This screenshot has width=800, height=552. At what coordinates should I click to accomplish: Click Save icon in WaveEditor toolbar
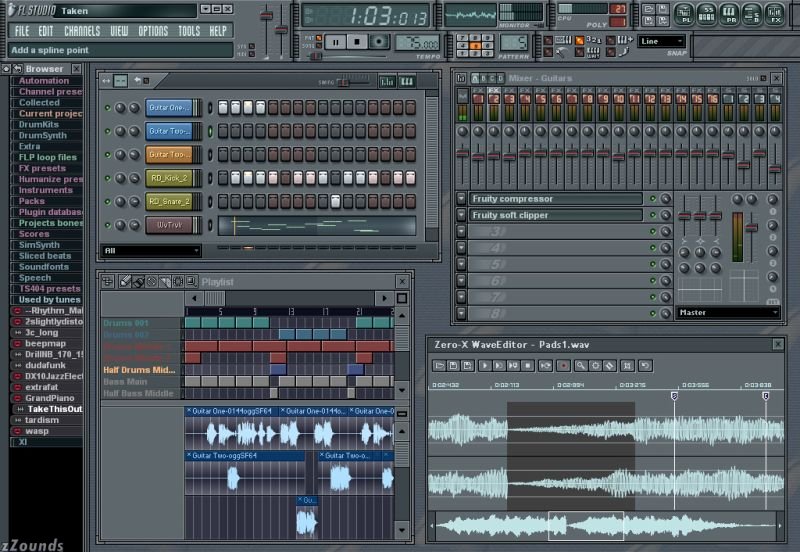pyautogui.click(x=453, y=366)
